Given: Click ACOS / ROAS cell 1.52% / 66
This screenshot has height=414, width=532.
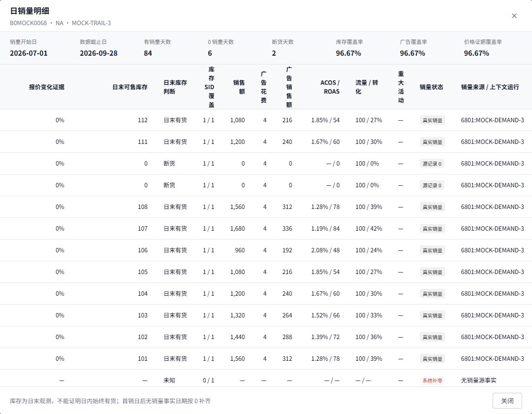Looking at the screenshot, I should (x=326, y=315).
